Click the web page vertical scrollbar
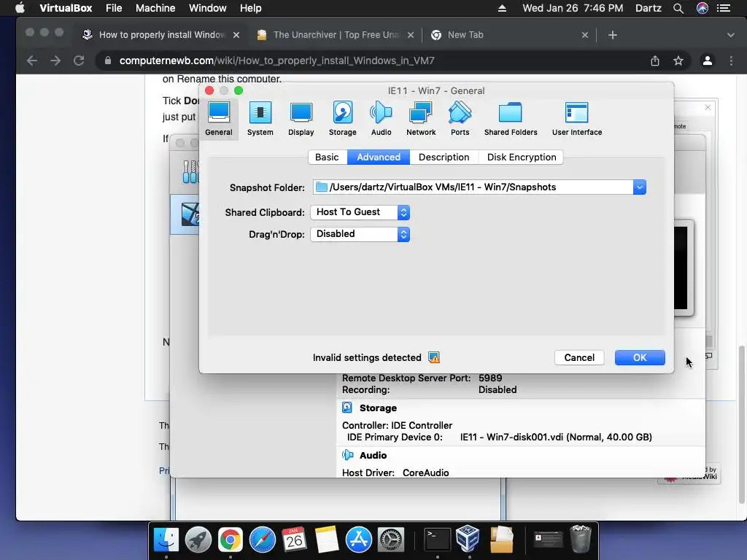747x560 pixels. coord(741,425)
